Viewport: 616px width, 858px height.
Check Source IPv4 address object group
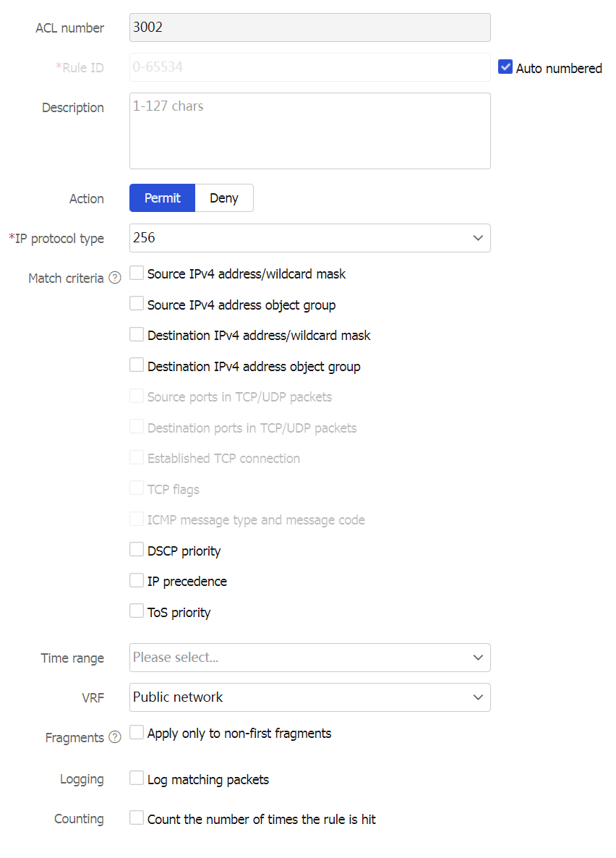coord(137,305)
